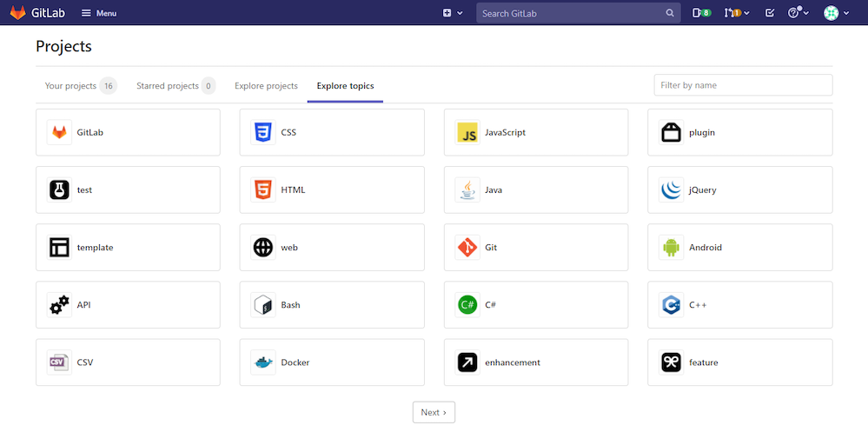
Task: Open the issues icon with badge 8
Action: point(701,13)
